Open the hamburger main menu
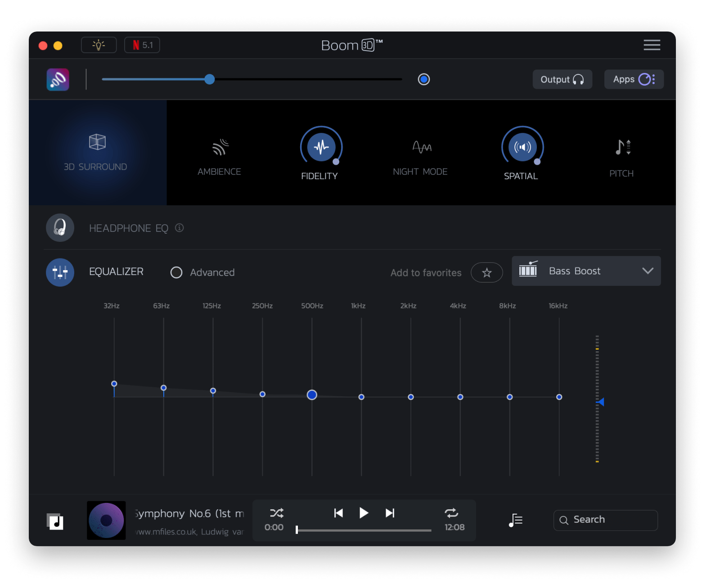The width and height of the screenshot is (702, 588). coord(652,45)
